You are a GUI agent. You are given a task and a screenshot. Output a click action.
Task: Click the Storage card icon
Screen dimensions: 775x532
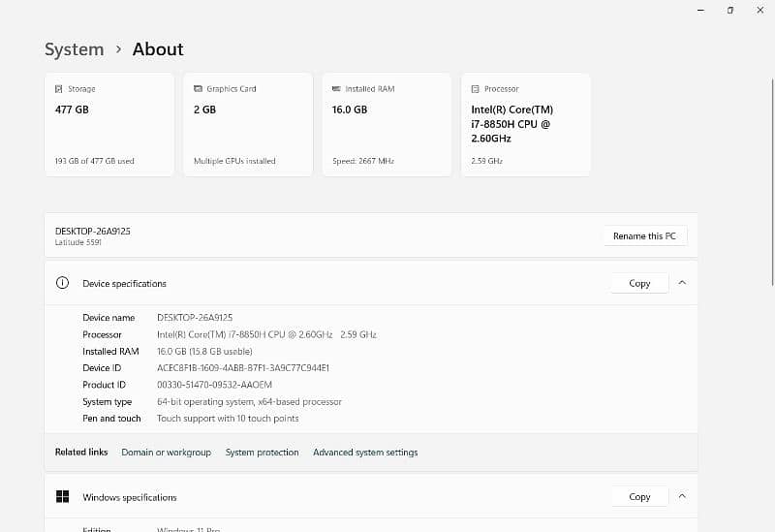(x=59, y=89)
